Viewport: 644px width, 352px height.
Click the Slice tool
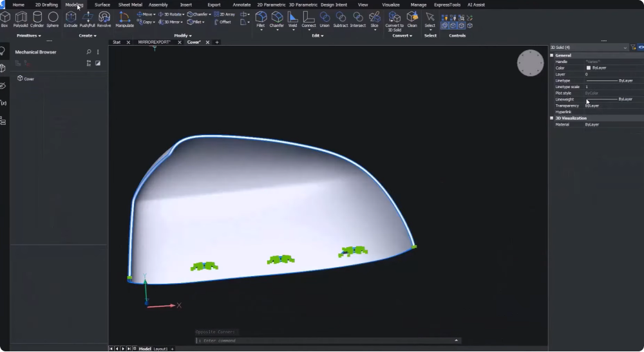pos(374,20)
